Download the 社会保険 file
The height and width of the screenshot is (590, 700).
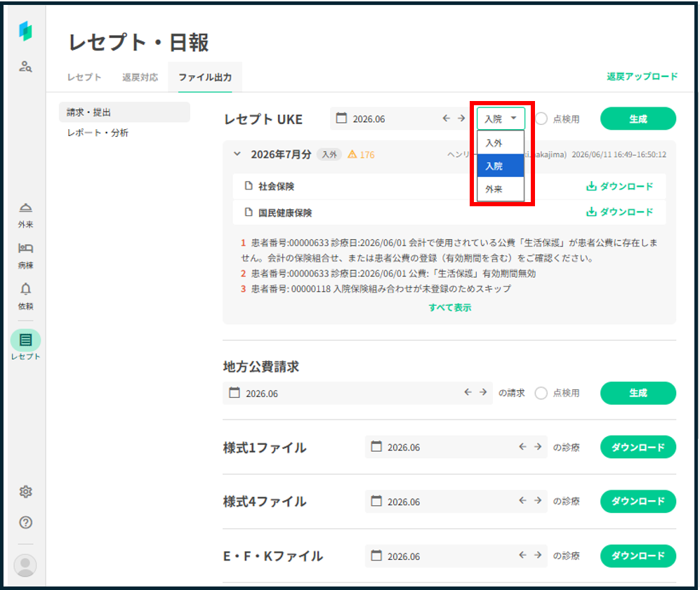[x=620, y=186]
